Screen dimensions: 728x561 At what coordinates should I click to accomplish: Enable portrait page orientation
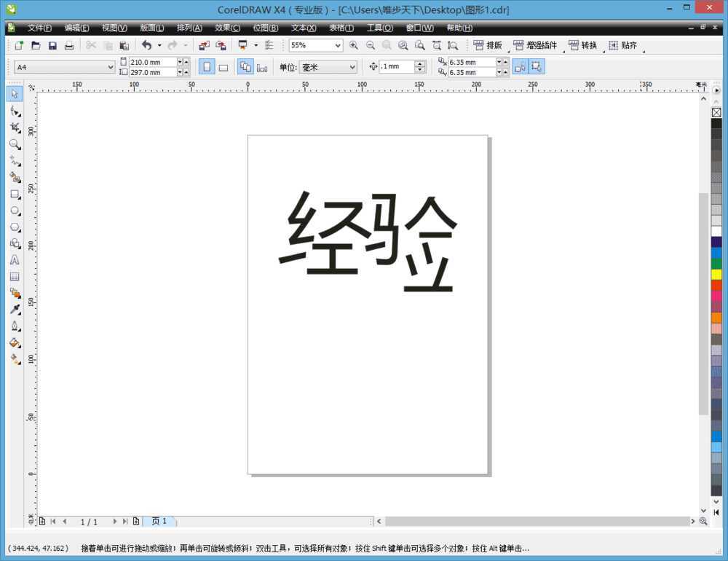pos(207,66)
